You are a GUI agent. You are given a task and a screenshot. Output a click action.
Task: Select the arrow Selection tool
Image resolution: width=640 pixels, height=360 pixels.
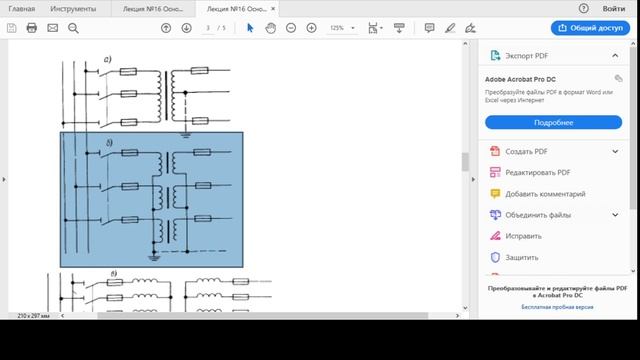click(250, 28)
